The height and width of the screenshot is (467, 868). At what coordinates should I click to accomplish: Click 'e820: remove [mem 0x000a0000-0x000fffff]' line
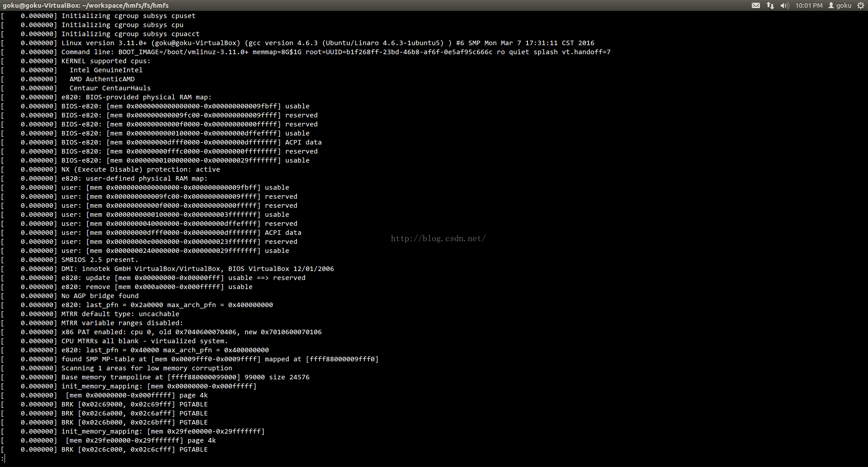click(x=127, y=287)
